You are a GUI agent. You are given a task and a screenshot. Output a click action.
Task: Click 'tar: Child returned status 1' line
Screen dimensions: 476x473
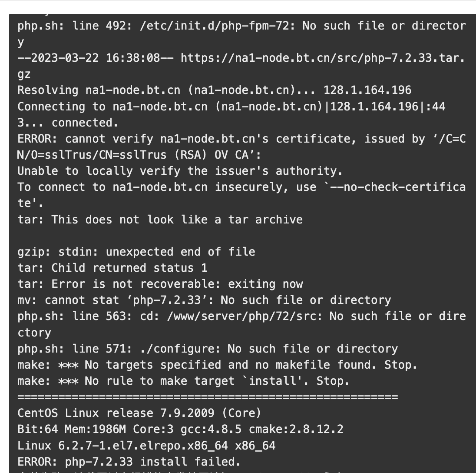pyautogui.click(x=112, y=268)
